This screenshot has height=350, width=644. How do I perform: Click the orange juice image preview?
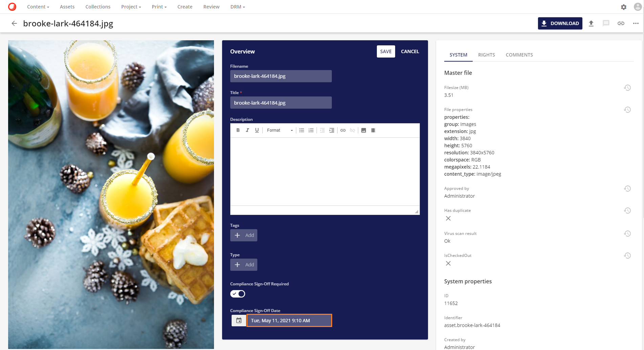point(111,195)
